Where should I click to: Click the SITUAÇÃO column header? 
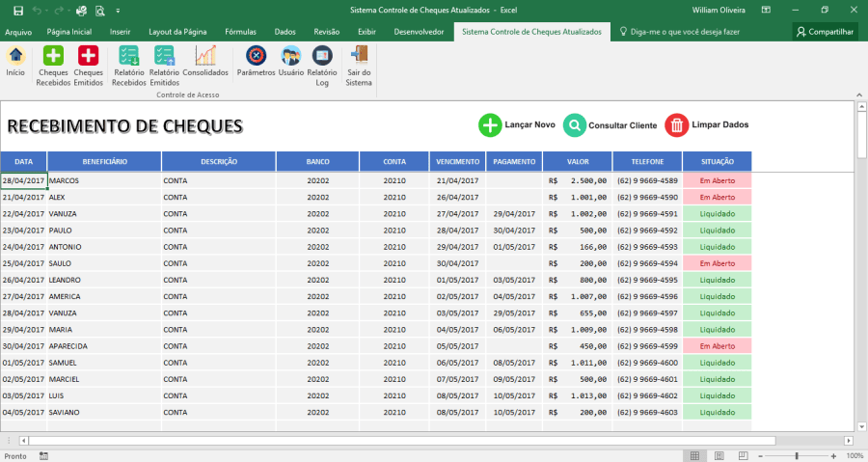click(x=718, y=162)
